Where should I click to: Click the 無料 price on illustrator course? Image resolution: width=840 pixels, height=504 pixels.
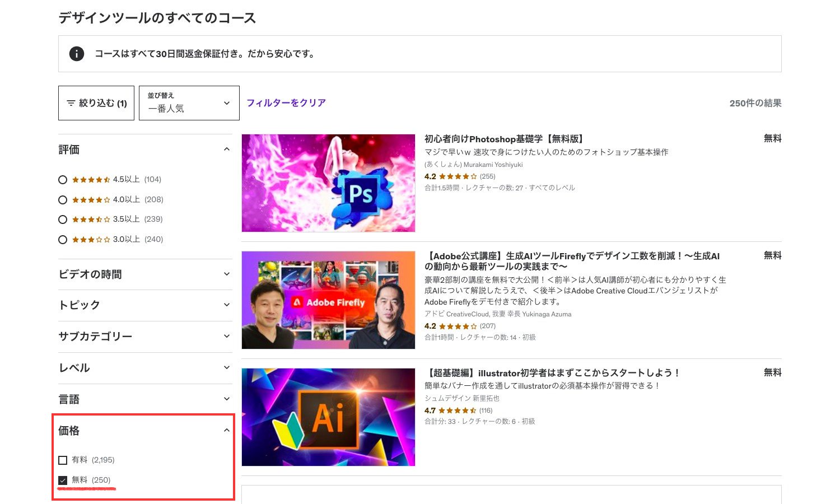[x=773, y=372]
